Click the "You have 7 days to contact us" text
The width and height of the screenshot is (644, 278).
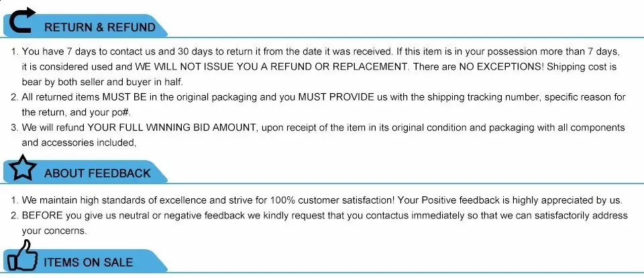click(x=89, y=52)
